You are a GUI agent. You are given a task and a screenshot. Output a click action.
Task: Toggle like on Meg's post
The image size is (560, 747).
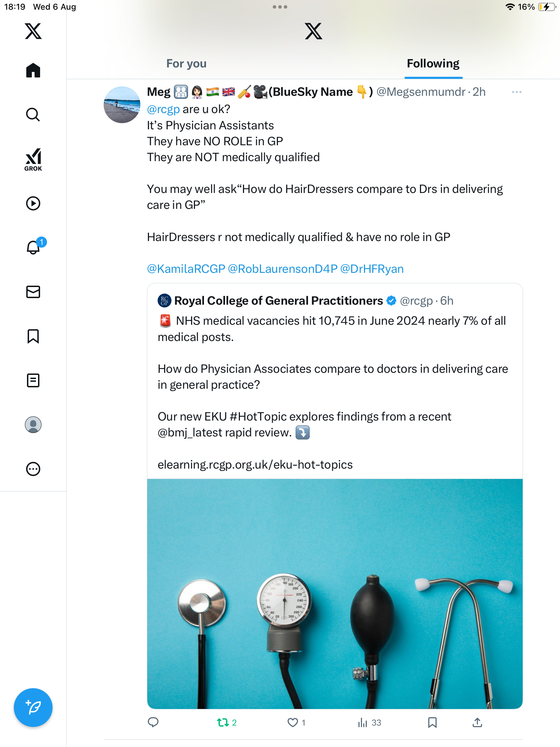coord(293,722)
